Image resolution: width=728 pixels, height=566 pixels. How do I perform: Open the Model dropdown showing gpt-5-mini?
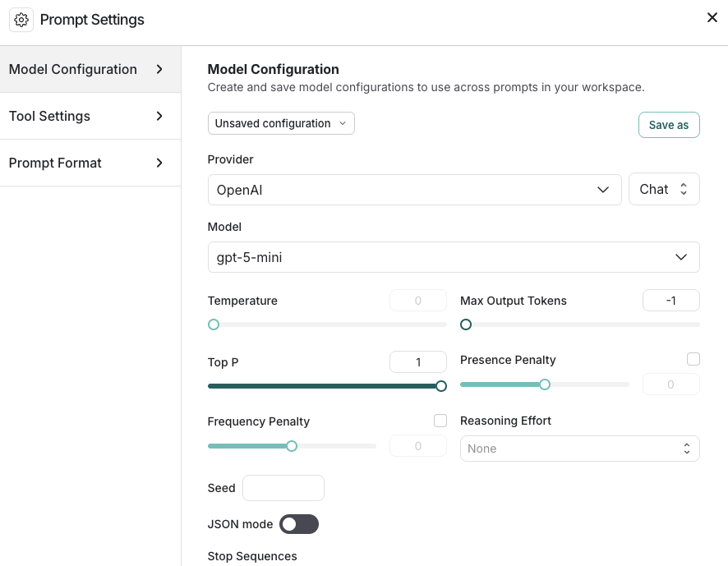pyautogui.click(x=454, y=257)
